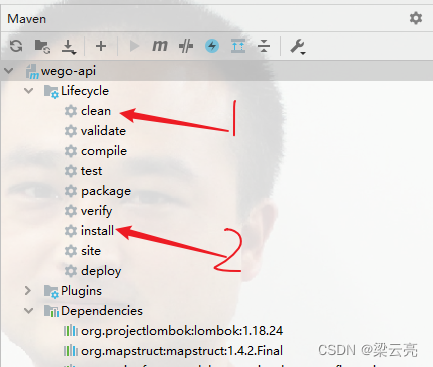This screenshot has height=367, width=433.
Task: Click gear icon beside deploy
Action: point(71,271)
